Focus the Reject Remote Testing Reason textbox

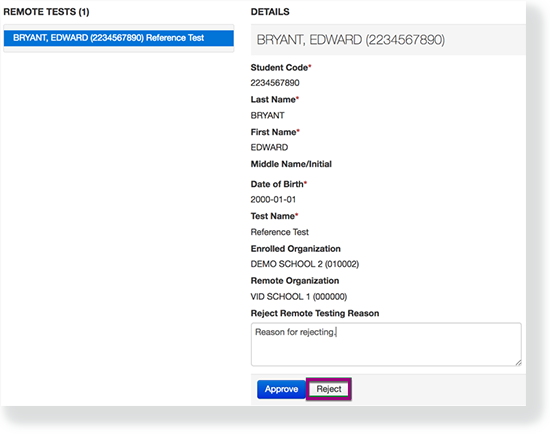(386, 344)
